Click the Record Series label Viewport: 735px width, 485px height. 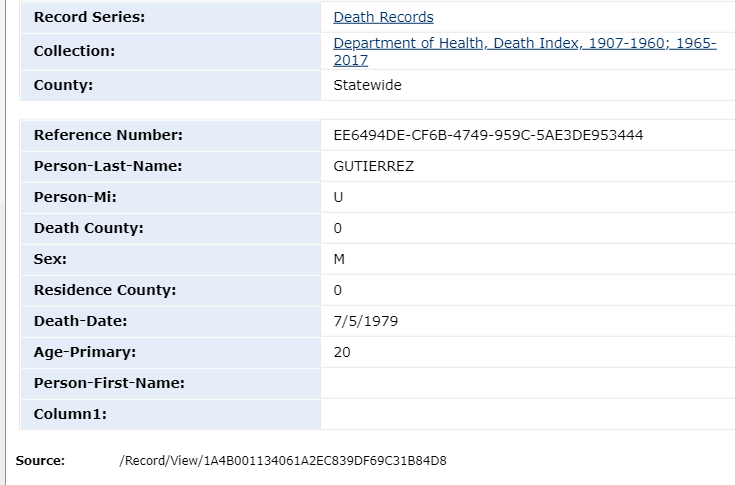point(89,17)
